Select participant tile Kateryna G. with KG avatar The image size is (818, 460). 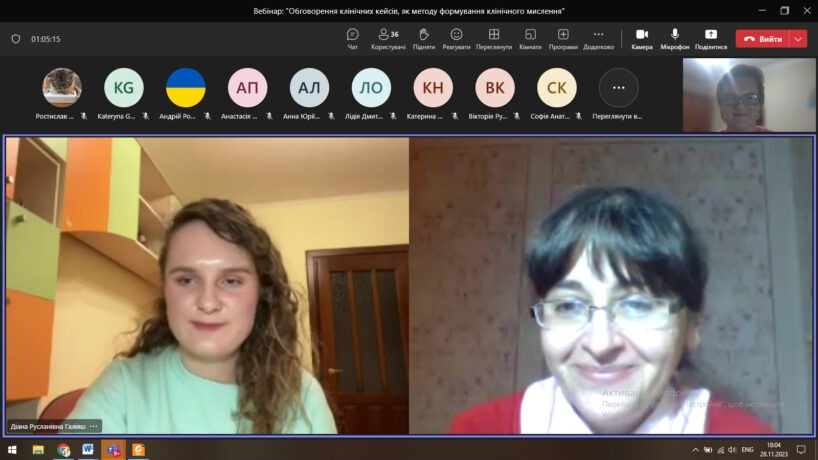click(124, 88)
